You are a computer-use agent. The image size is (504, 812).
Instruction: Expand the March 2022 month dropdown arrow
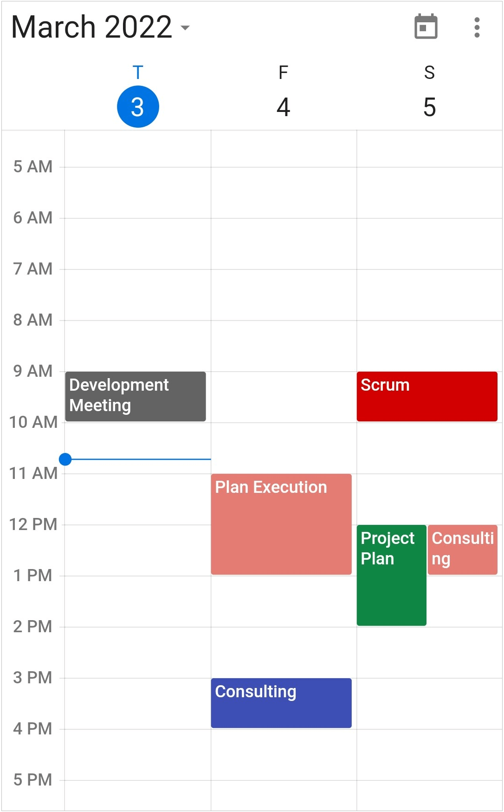pyautogui.click(x=185, y=28)
